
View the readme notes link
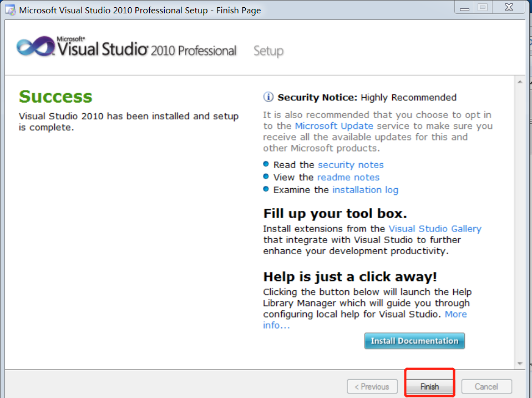(x=348, y=178)
